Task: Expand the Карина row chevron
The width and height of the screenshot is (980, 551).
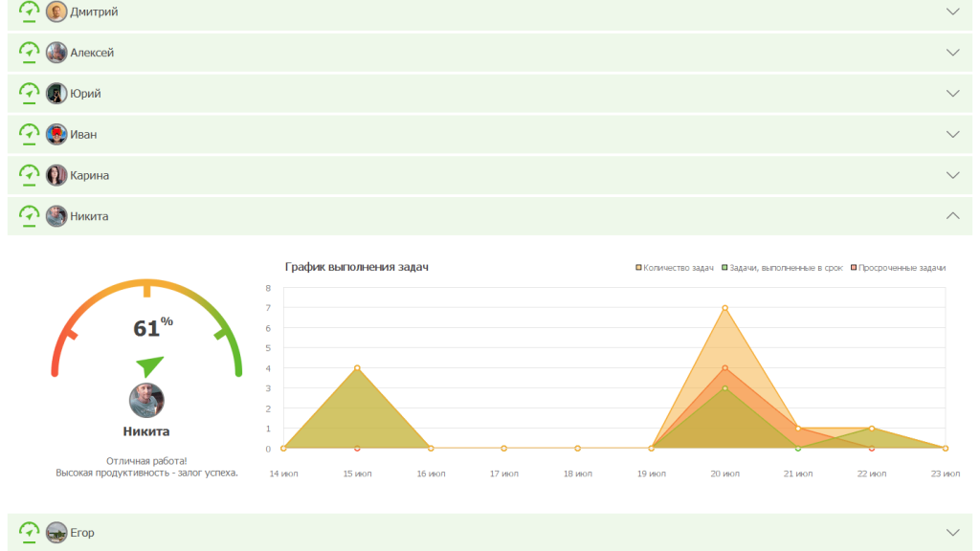Action: coord(952,175)
